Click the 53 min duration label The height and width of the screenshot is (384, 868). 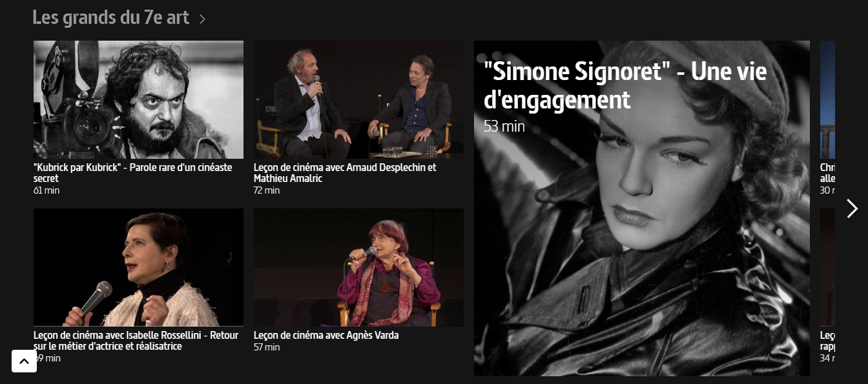pos(504,126)
